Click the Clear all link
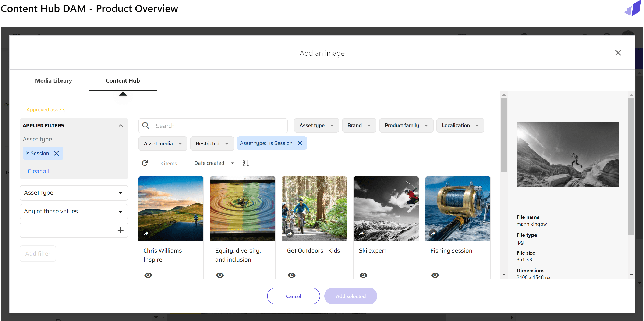 pyautogui.click(x=39, y=171)
